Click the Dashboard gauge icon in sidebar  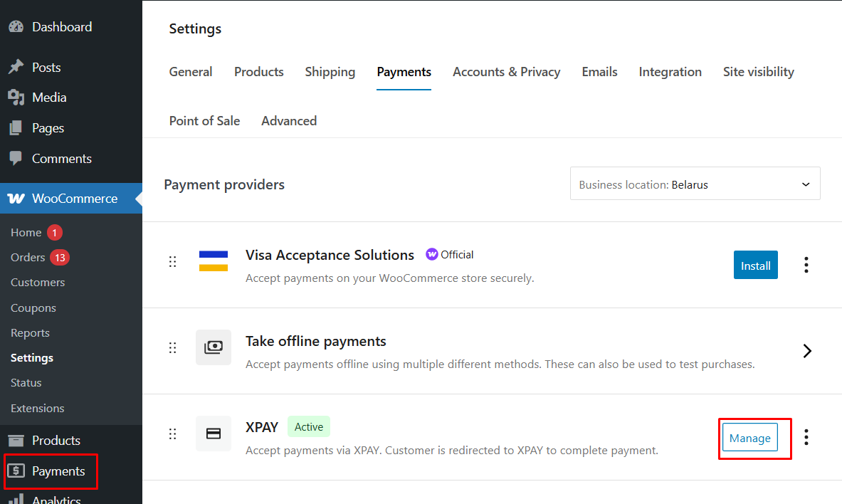coord(16,27)
